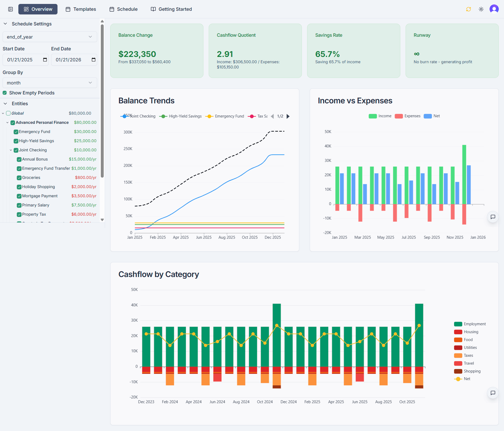
Task: Open End Date calendar picker icon
Action: pos(93,60)
